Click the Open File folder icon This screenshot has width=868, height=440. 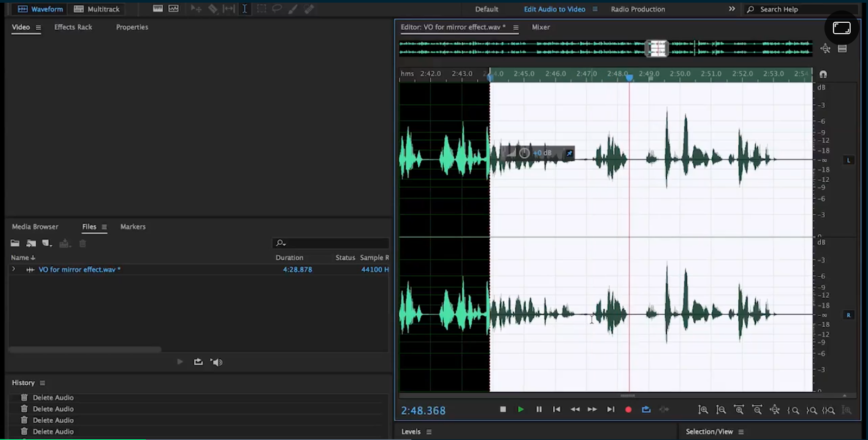pyautogui.click(x=15, y=244)
